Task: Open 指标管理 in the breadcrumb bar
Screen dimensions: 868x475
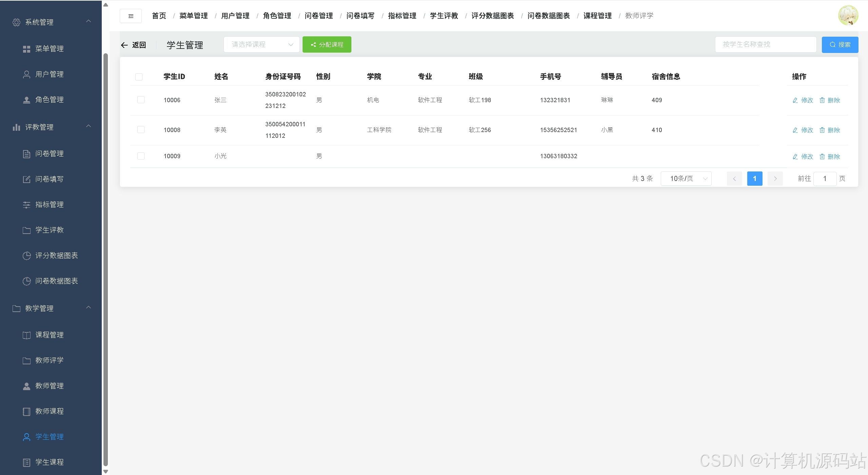Action: click(402, 16)
